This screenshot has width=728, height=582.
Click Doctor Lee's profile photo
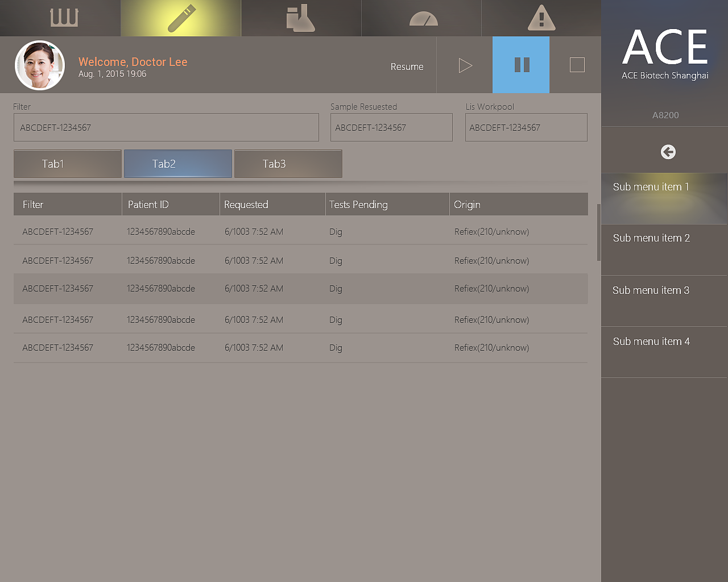[x=39, y=65]
